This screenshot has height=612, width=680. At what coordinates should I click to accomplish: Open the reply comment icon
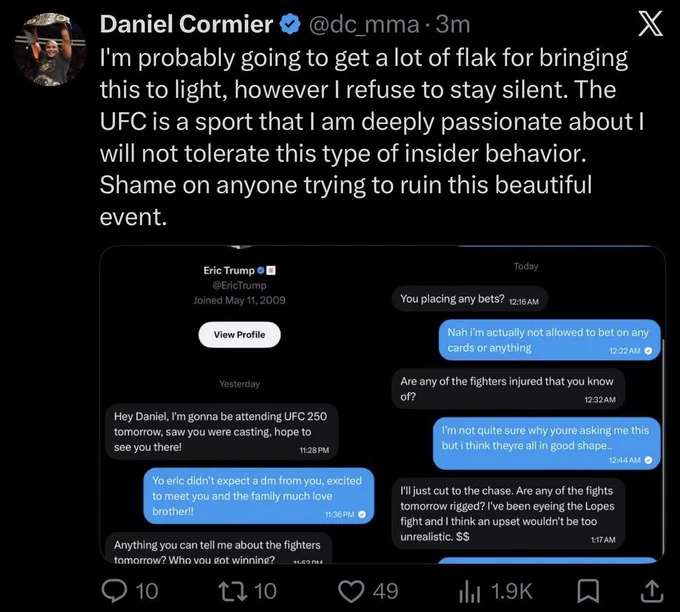click(x=114, y=591)
